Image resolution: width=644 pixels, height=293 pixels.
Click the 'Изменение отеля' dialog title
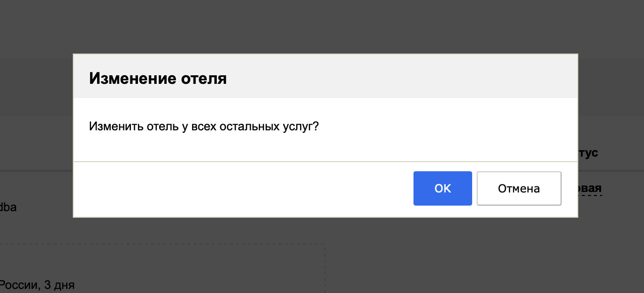click(158, 79)
